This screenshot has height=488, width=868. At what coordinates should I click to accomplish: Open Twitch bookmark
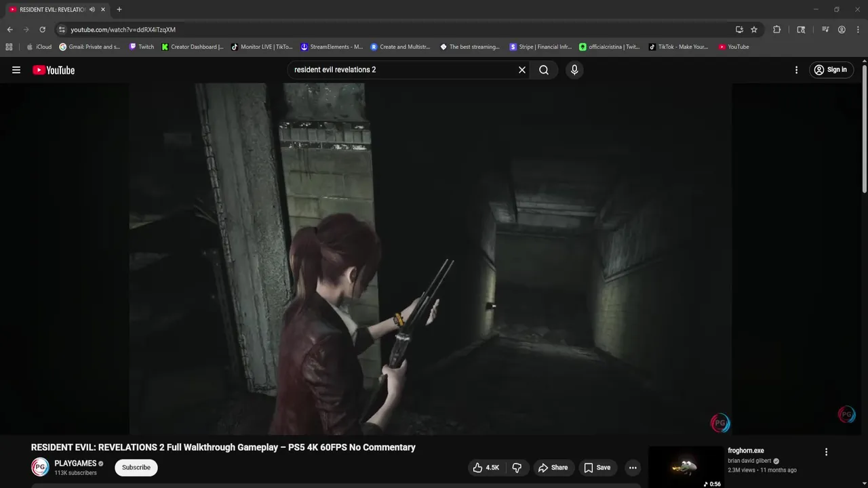(x=142, y=47)
